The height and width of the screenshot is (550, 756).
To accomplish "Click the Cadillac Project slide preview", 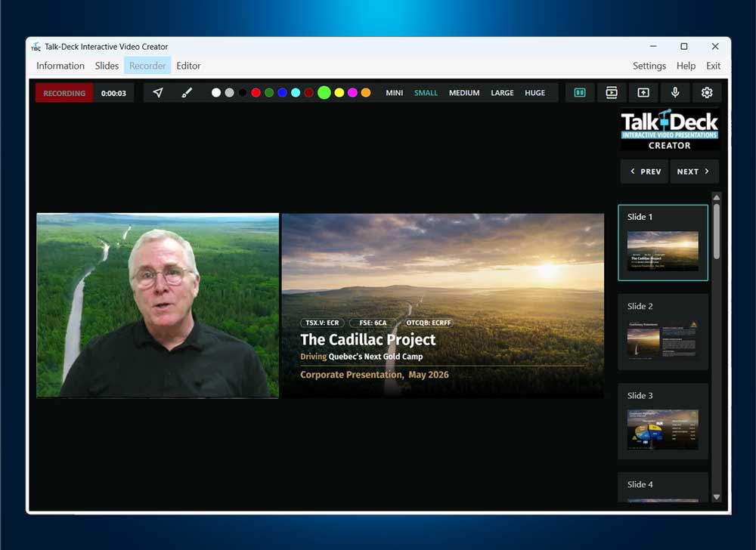I will click(442, 305).
